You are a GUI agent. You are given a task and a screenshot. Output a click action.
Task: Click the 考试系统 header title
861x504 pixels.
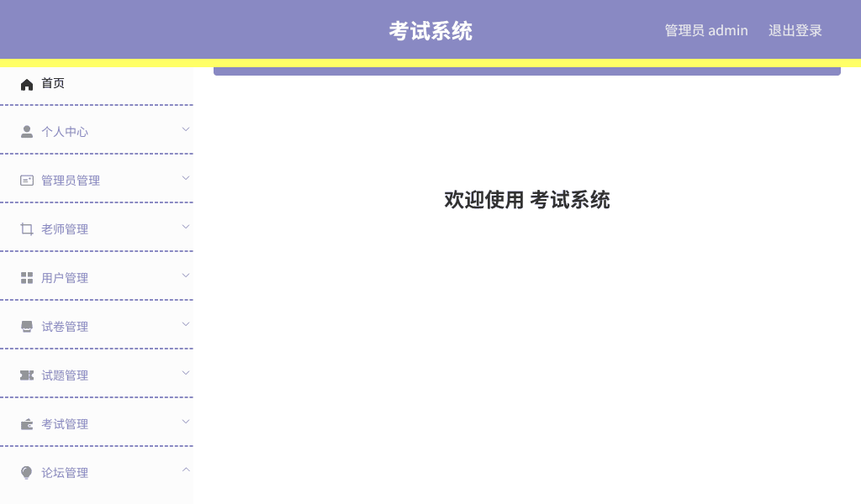point(430,30)
